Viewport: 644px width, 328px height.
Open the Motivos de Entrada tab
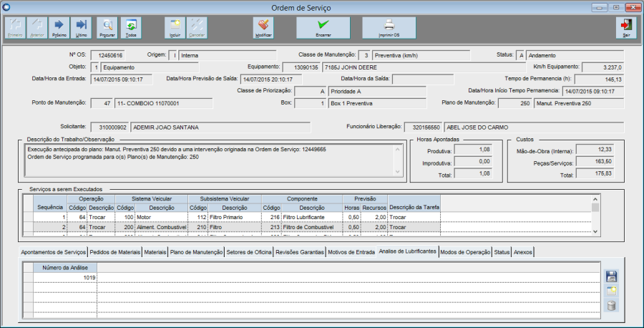(351, 252)
